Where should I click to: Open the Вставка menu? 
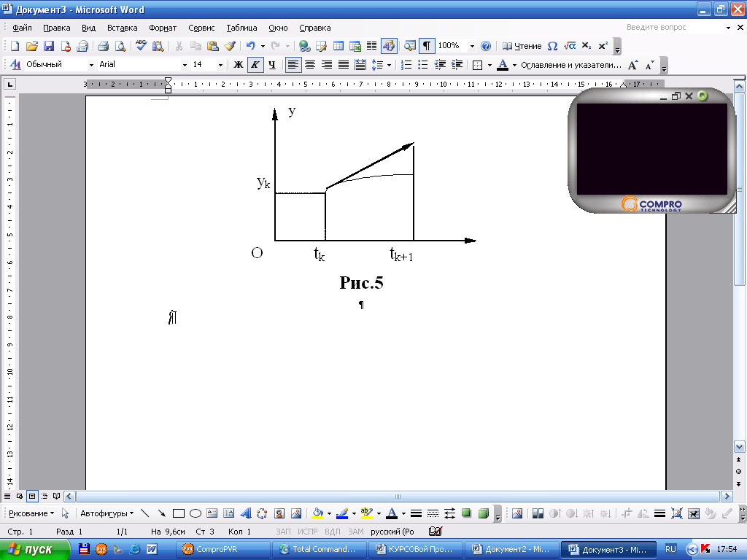[122, 28]
